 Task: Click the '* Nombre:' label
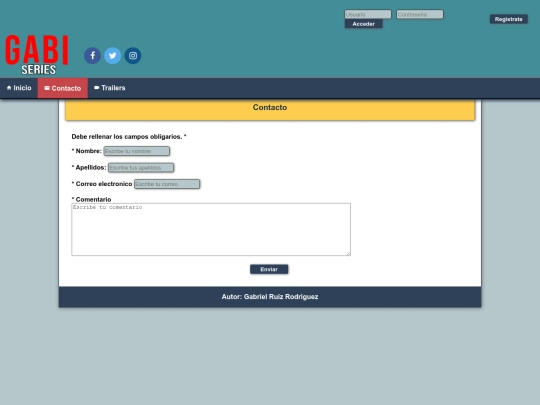point(86,151)
